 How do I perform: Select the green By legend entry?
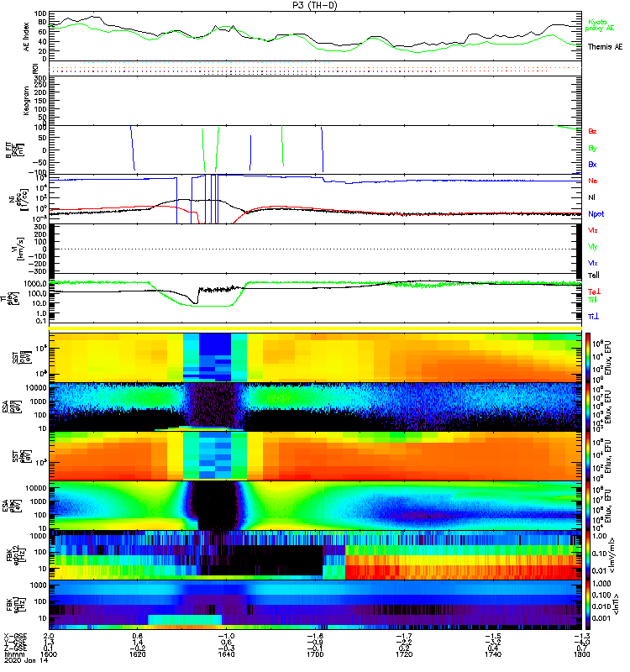point(592,148)
